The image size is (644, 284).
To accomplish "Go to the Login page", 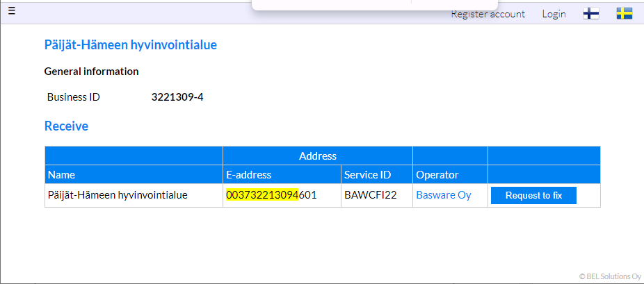I will [x=554, y=14].
